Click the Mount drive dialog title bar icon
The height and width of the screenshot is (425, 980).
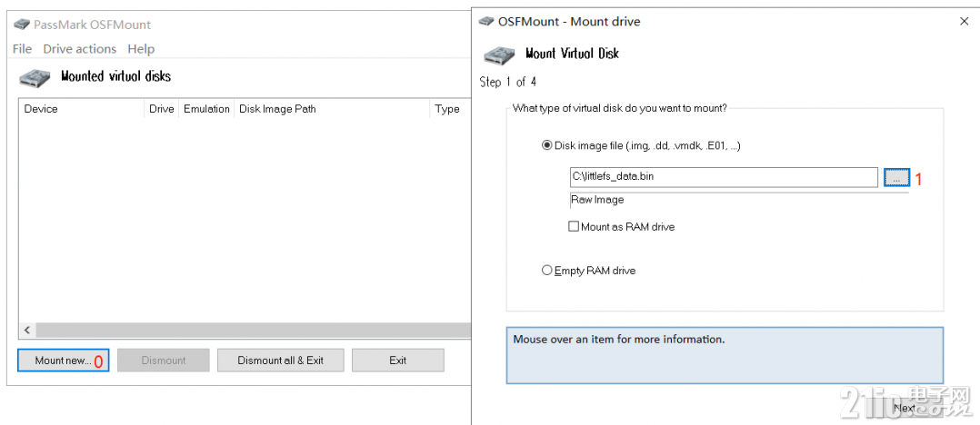486,21
